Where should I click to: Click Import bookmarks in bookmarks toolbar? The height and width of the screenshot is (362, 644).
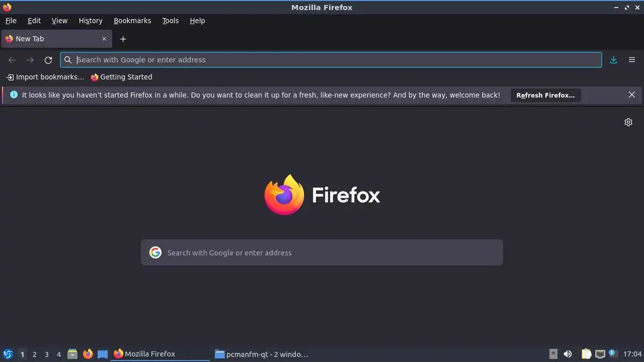(x=45, y=77)
